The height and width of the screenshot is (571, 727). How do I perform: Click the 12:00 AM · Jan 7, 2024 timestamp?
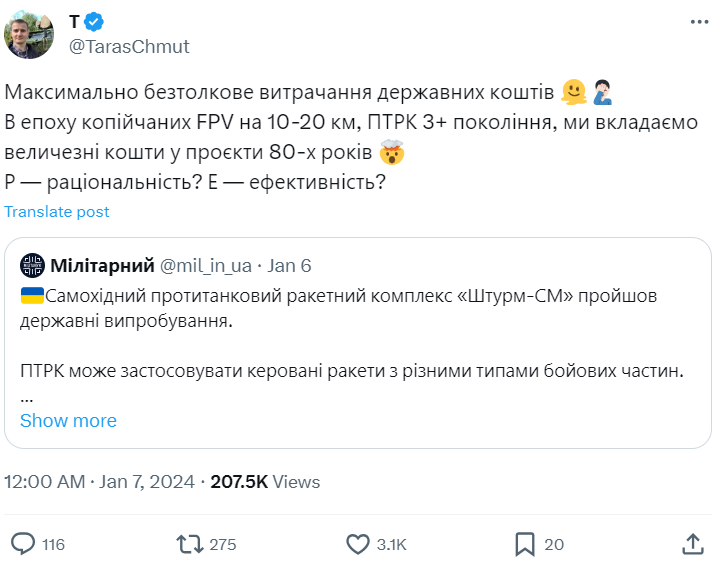point(98,482)
